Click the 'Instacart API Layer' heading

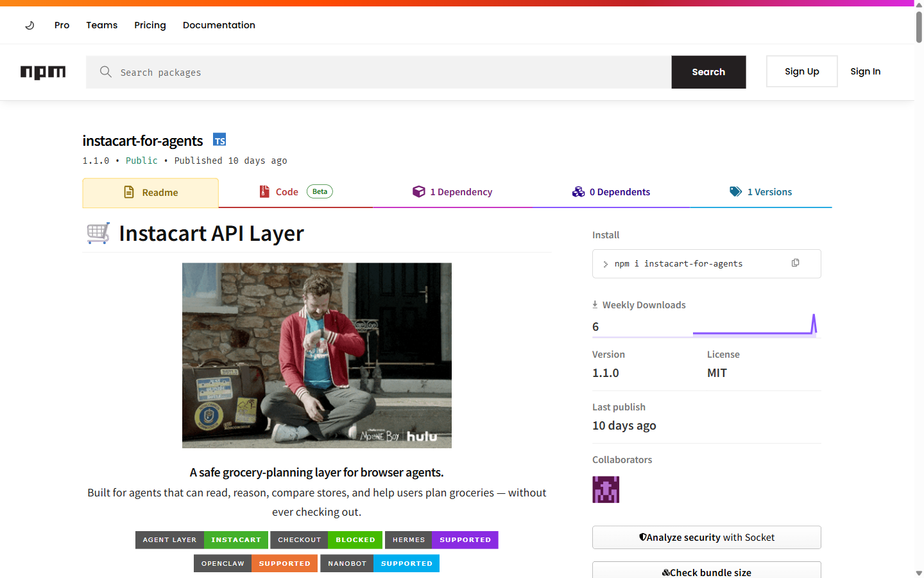211,233
